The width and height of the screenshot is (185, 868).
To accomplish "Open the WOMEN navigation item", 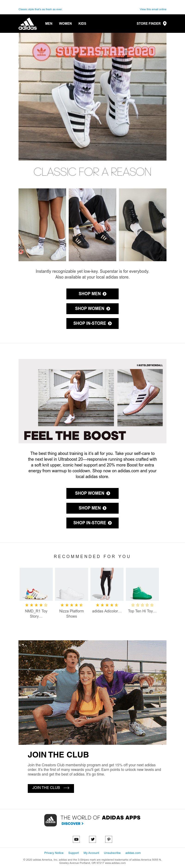I will point(65,24).
